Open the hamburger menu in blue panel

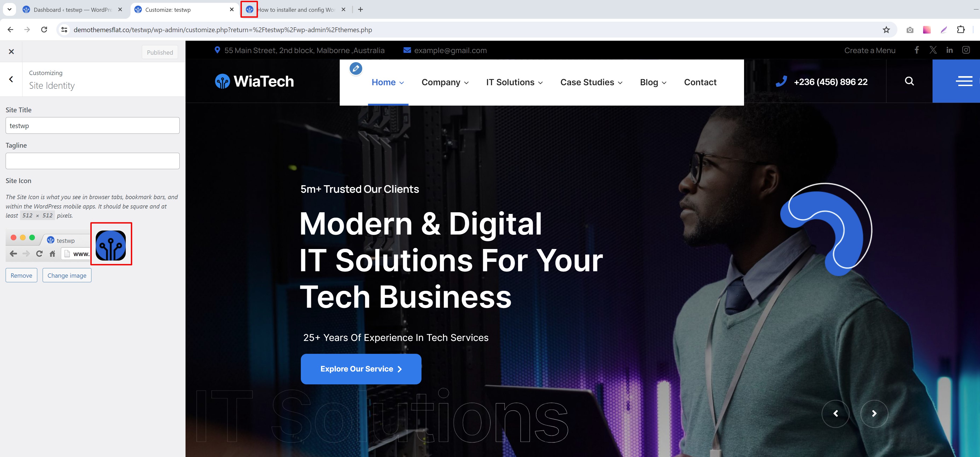(964, 81)
